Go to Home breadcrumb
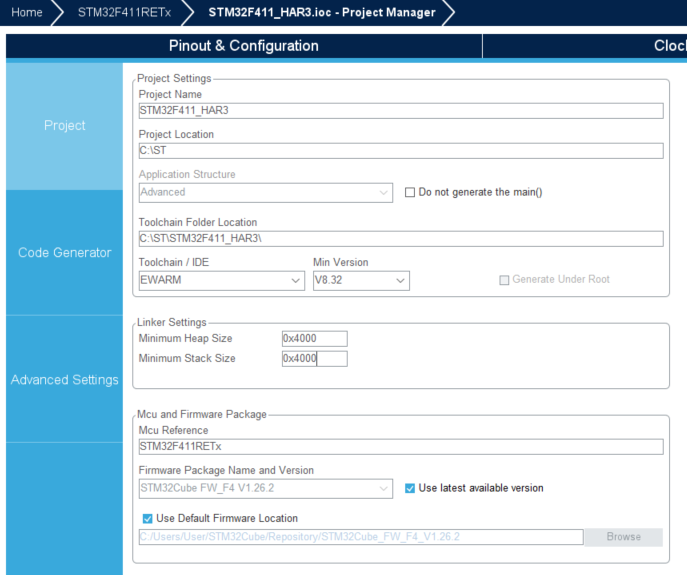Screen dimensions: 687x575 (x=27, y=12)
